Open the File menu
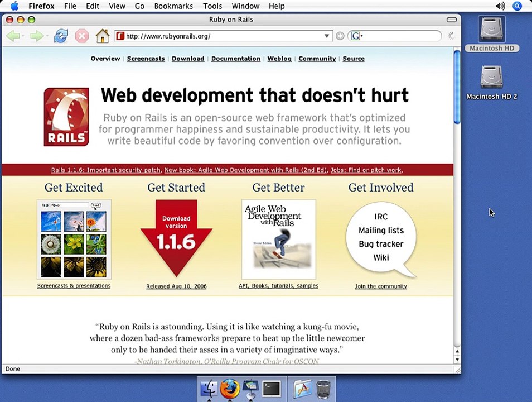Viewport: 532px width, 402px height. [x=70, y=6]
